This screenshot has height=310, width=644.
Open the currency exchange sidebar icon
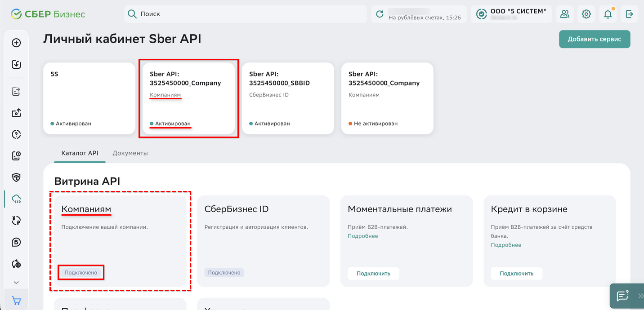[x=16, y=221]
